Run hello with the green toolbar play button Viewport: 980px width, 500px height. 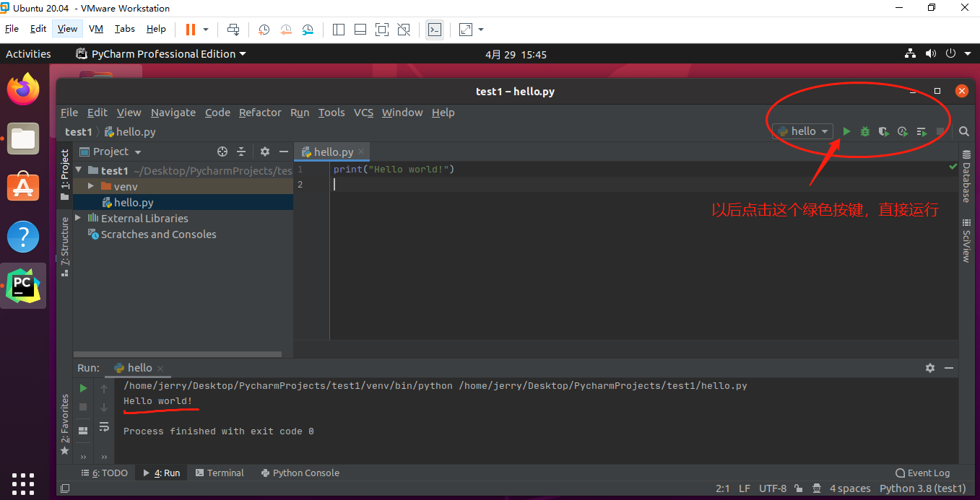(x=846, y=131)
